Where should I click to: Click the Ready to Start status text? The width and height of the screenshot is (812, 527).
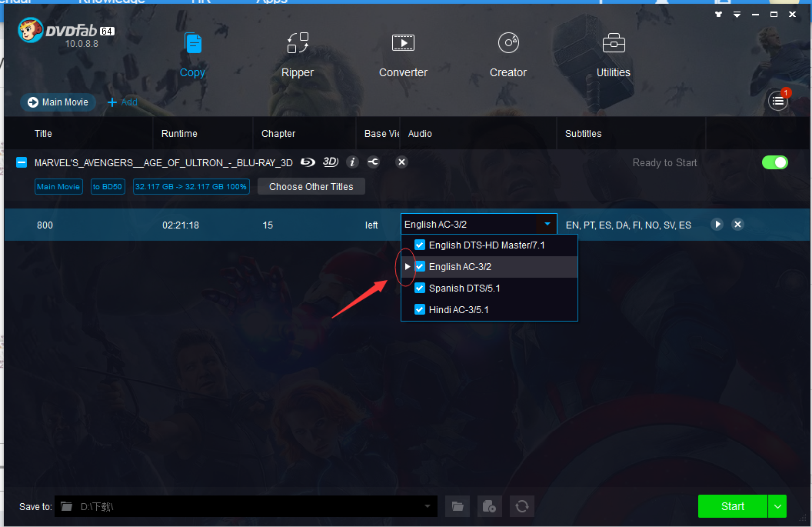tap(664, 162)
